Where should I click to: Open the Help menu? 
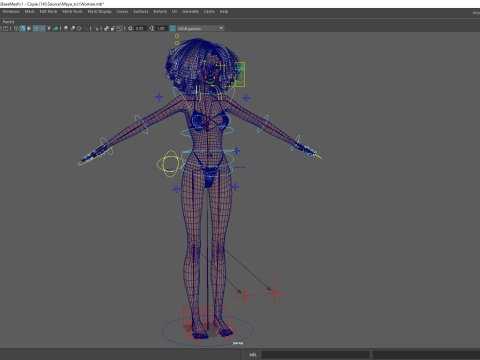[224, 11]
